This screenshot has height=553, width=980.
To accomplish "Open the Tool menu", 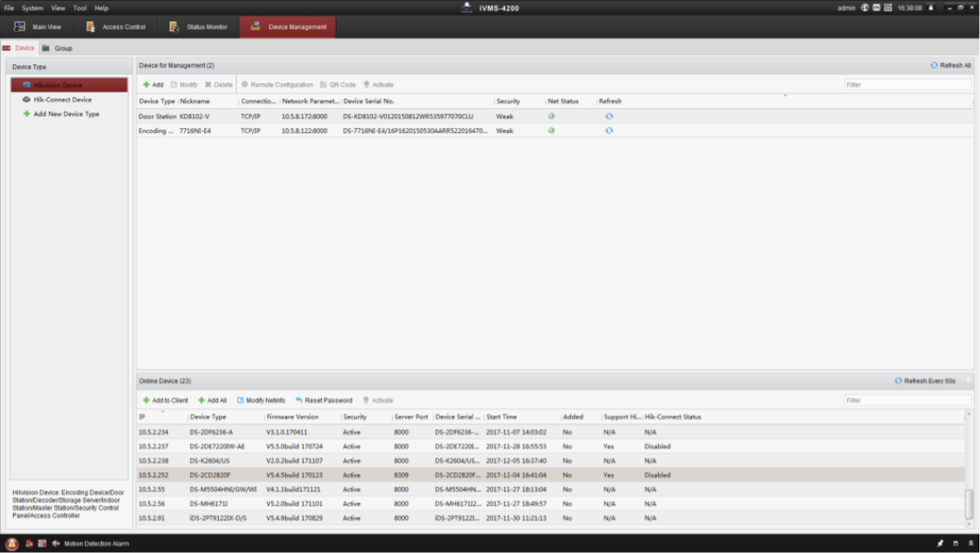I will 80,7.
